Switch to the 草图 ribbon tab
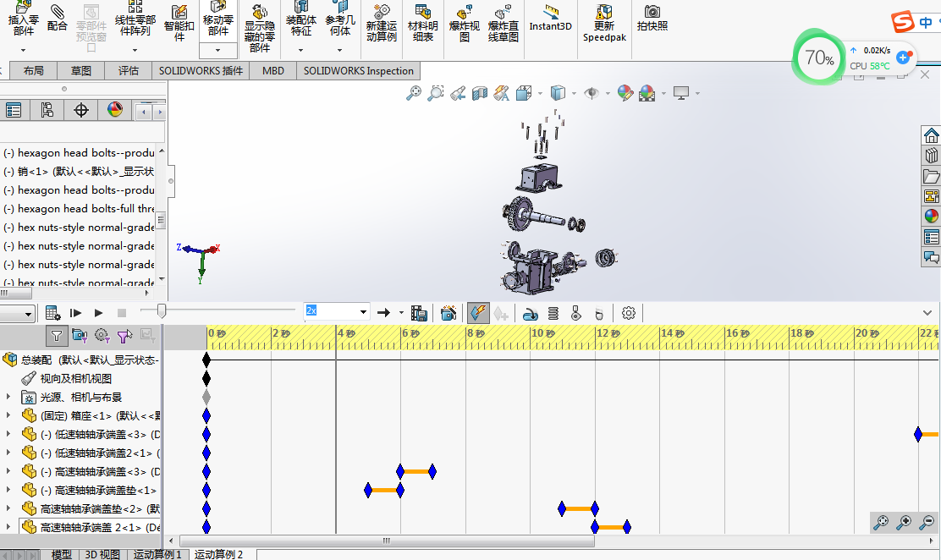Image resolution: width=941 pixels, height=560 pixels. (81, 71)
